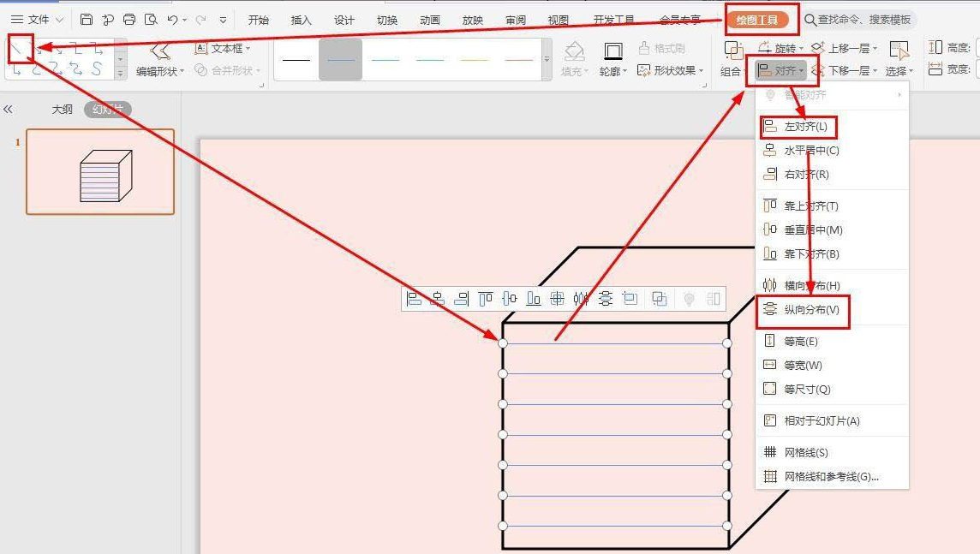Expand the line style gallery arrow
The image size is (980, 554).
coord(547,59)
